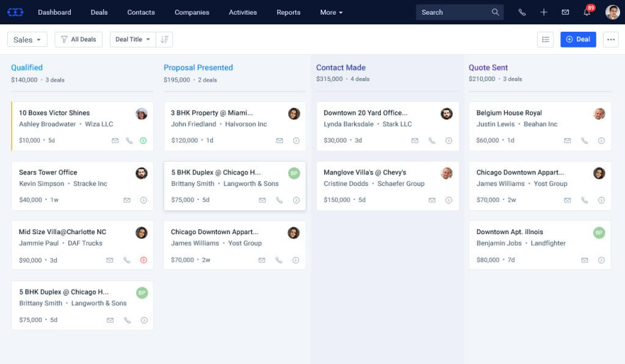Image resolution: width=625 pixels, height=364 pixels.
Task: Open the Reports section
Action: tap(288, 12)
